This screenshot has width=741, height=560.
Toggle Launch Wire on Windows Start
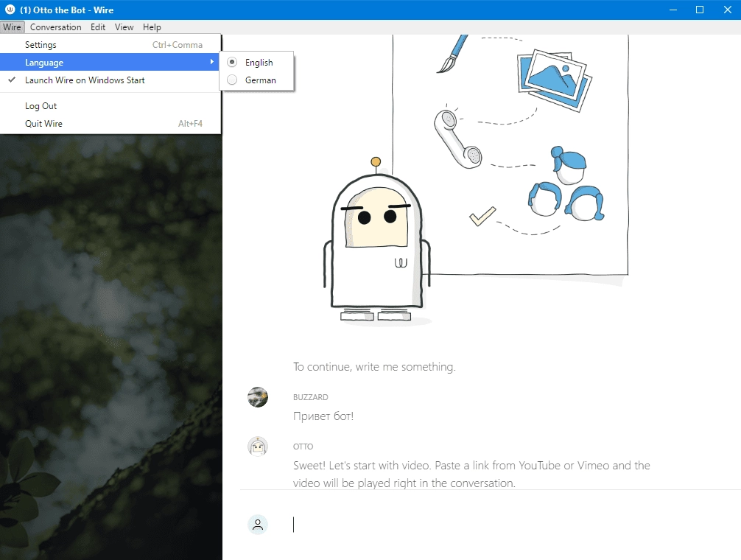tap(110, 80)
